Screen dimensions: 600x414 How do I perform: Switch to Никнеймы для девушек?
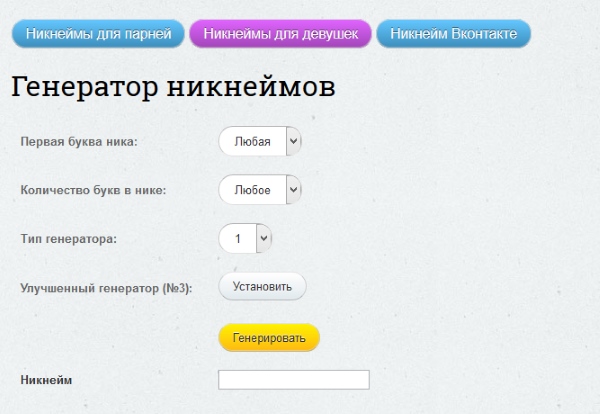point(281,34)
